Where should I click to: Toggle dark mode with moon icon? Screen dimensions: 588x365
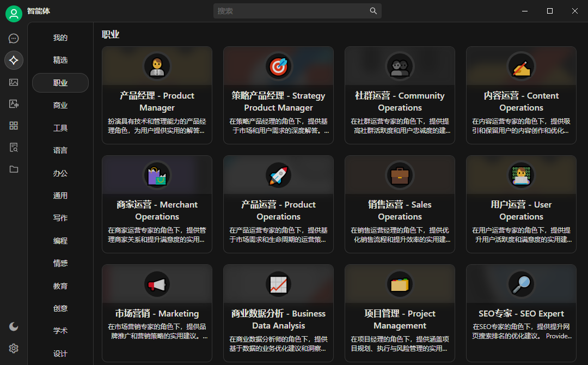pos(14,326)
